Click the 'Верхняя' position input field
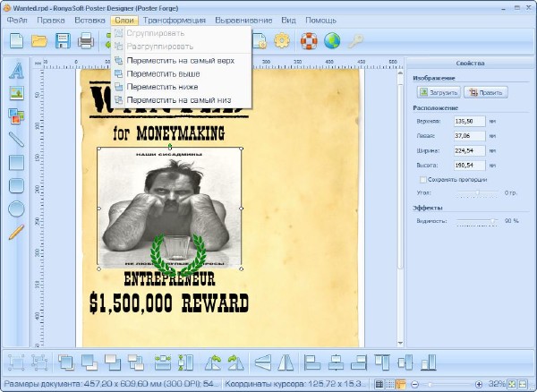 click(x=469, y=120)
